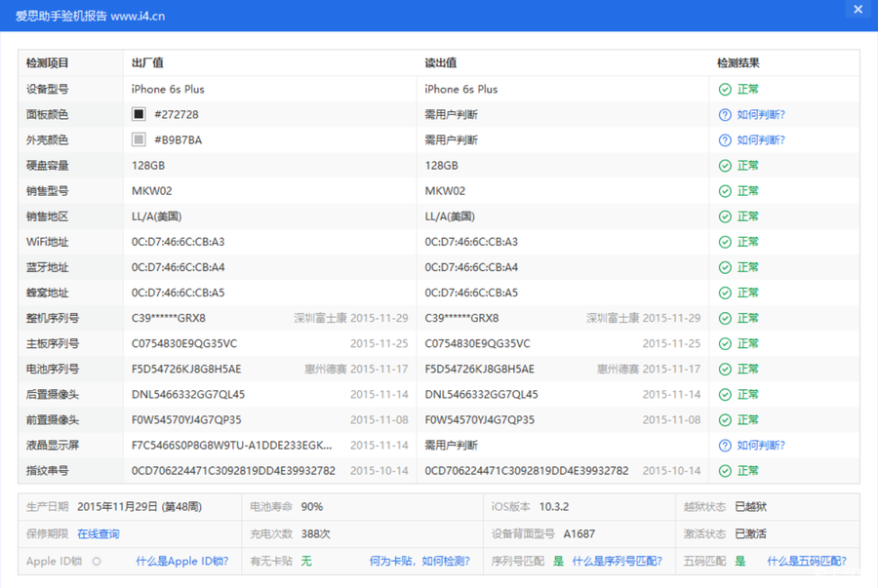Click the black 面板颜色 swatch #272728
The height and width of the screenshot is (588, 878).
[139, 114]
